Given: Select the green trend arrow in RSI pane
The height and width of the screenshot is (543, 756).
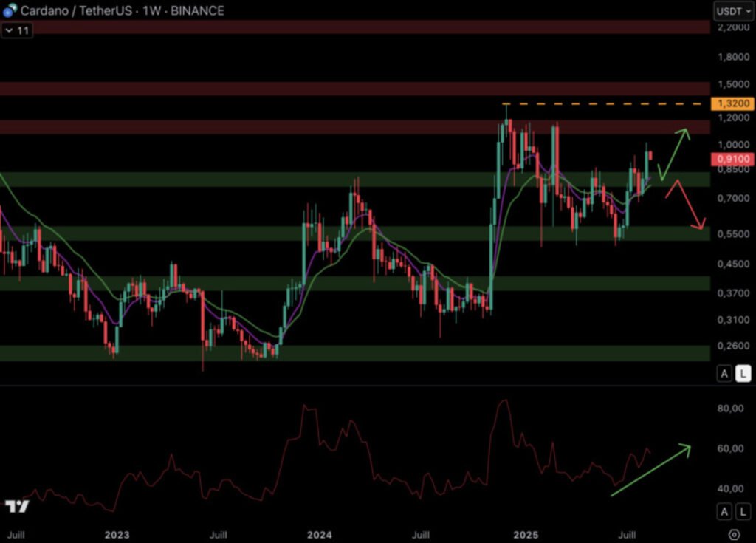Looking at the screenshot, I should [650, 471].
